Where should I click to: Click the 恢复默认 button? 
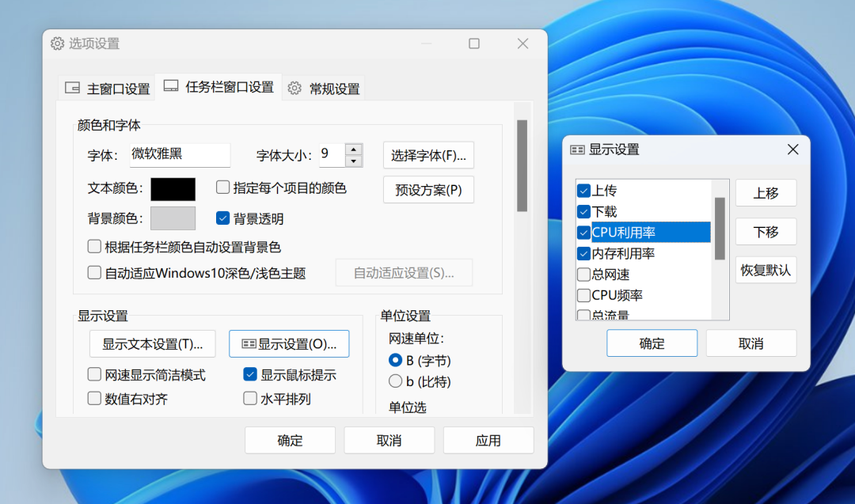(x=766, y=270)
